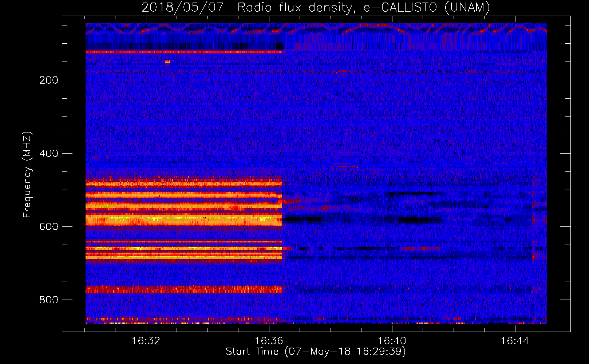The height and width of the screenshot is (364, 589).
Task: Click the 16:40 time tick label
Action: (392, 341)
